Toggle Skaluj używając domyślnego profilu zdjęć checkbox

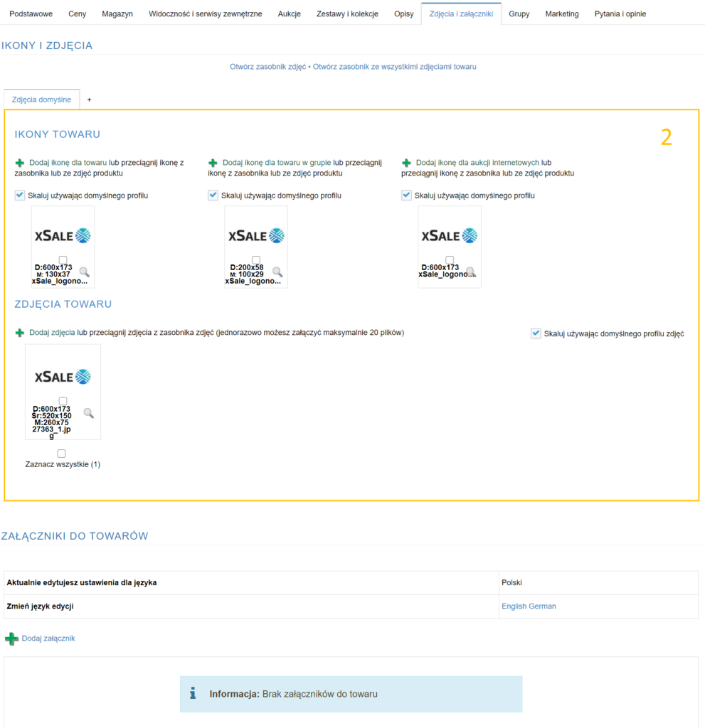click(536, 333)
